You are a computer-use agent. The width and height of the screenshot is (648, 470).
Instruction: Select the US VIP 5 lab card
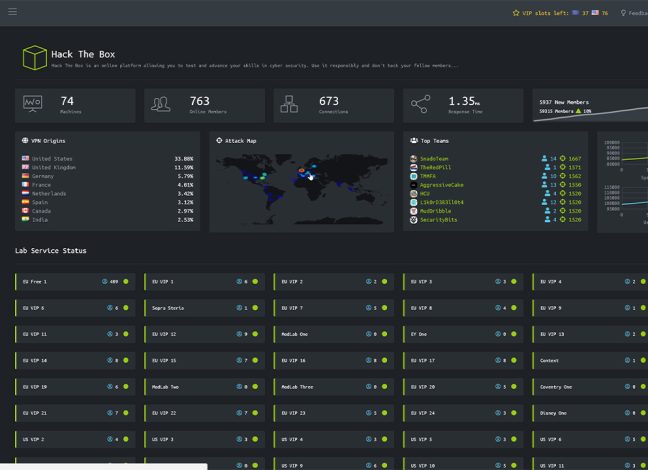[463, 439]
